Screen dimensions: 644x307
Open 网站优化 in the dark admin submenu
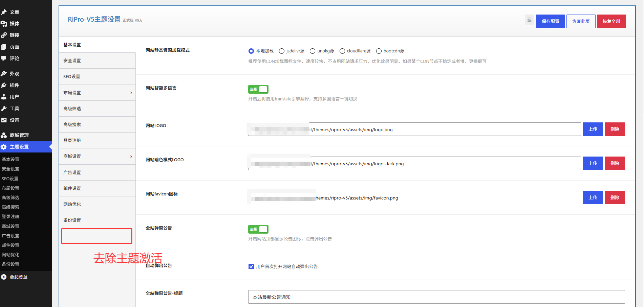point(10,255)
